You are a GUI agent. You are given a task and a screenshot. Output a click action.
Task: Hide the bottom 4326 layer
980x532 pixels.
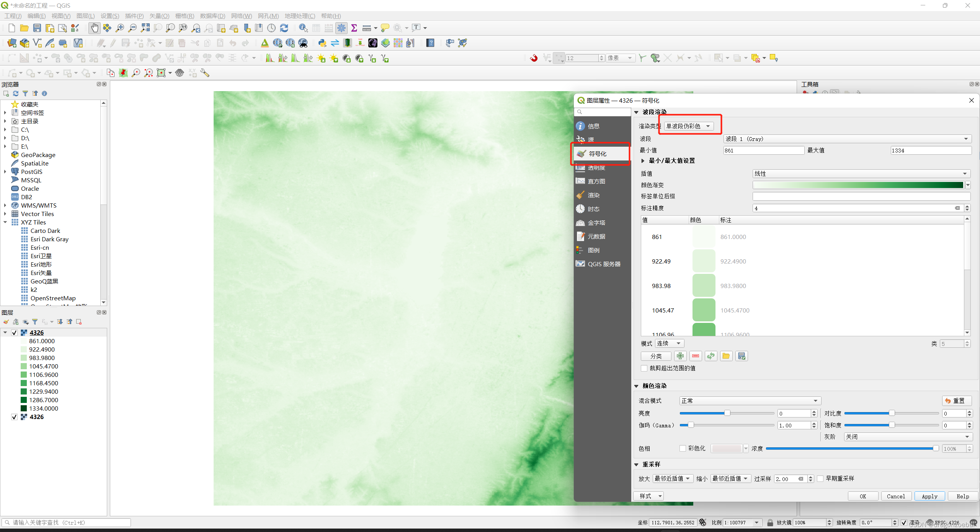point(14,417)
